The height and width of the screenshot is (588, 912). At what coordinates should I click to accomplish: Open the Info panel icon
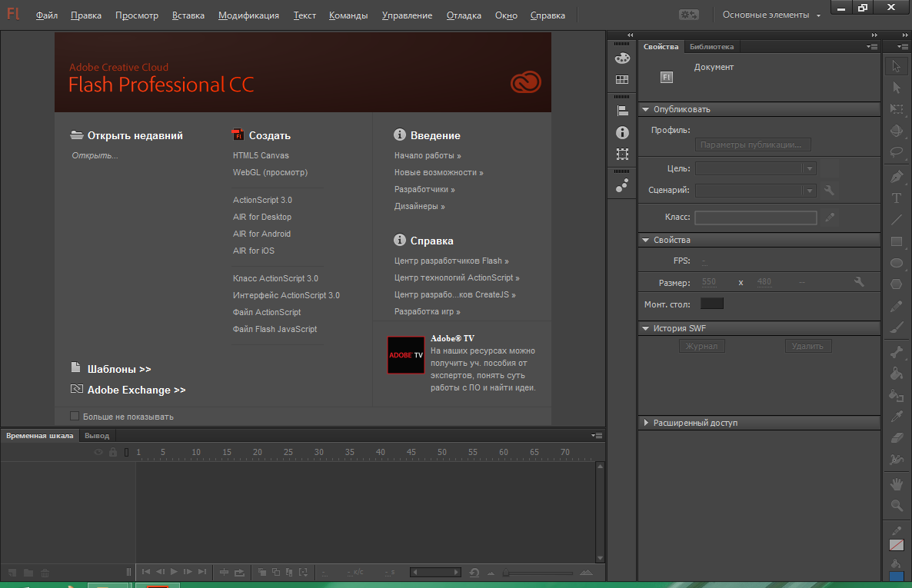pyautogui.click(x=622, y=133)
